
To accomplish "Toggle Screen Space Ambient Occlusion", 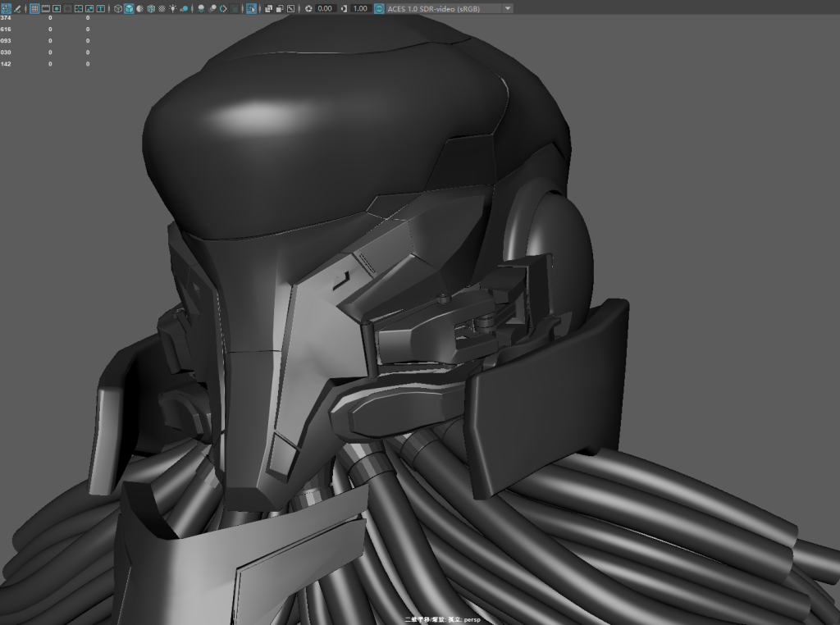I will tap(201, 8).
